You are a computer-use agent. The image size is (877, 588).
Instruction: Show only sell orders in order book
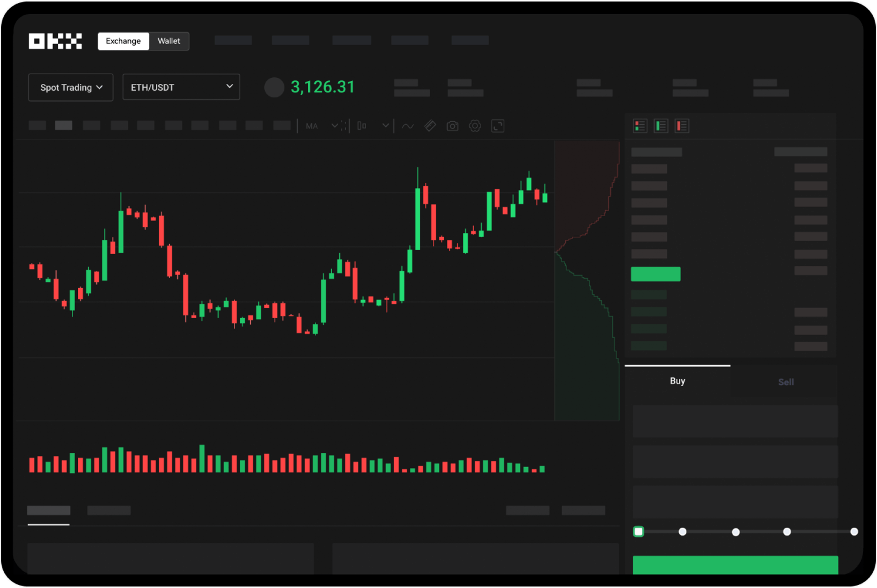pos(682,126)
